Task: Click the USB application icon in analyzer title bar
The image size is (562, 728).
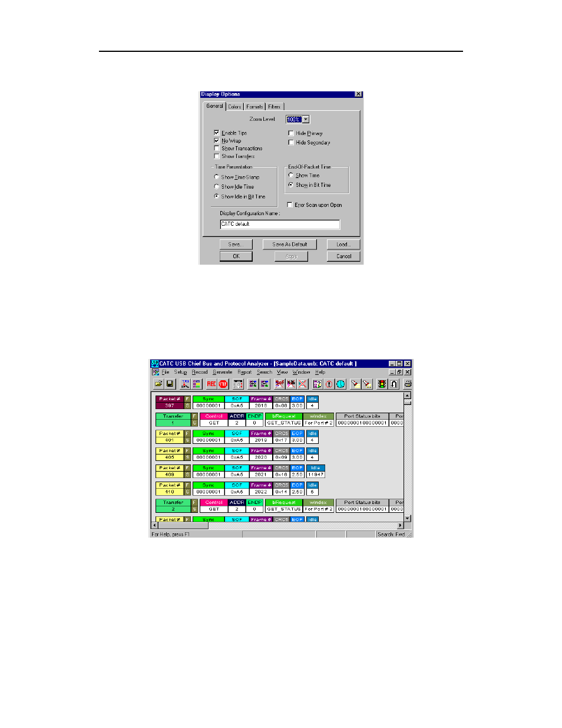Action: coord(154,364)
